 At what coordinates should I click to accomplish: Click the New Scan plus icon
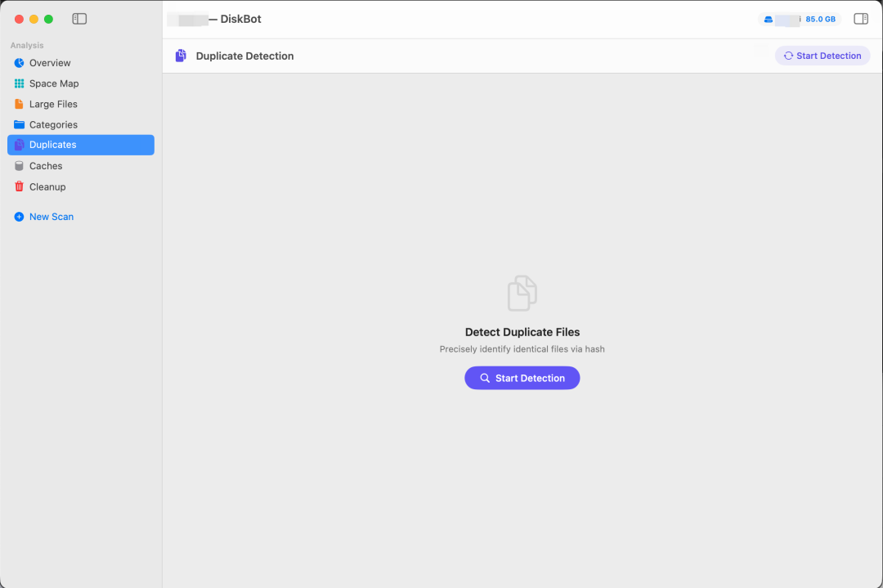tap(19, 217)
